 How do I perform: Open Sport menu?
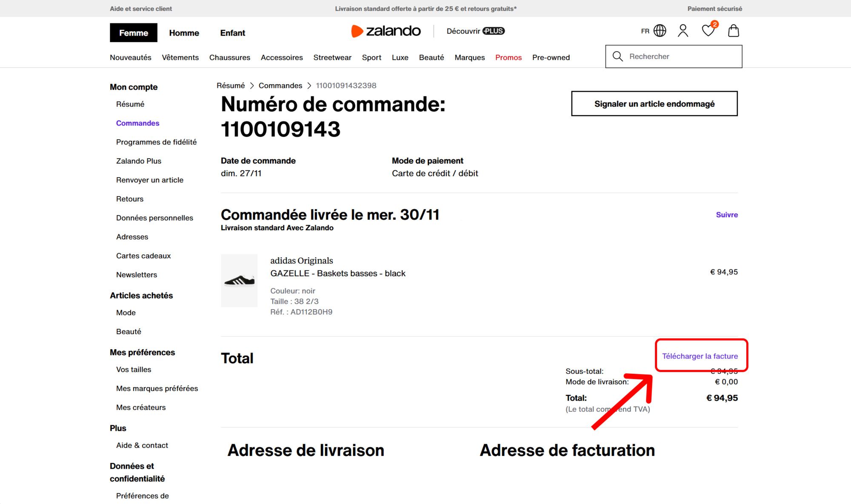coord(371,57)
